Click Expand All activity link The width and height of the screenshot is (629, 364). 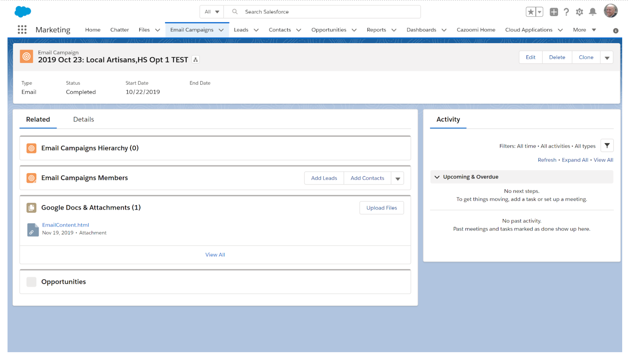pyautogui.click(x=575, y=160)
